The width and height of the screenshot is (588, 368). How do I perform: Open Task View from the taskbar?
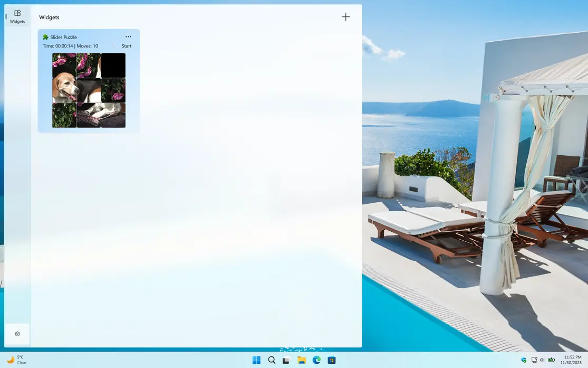(x=286, y=360)
